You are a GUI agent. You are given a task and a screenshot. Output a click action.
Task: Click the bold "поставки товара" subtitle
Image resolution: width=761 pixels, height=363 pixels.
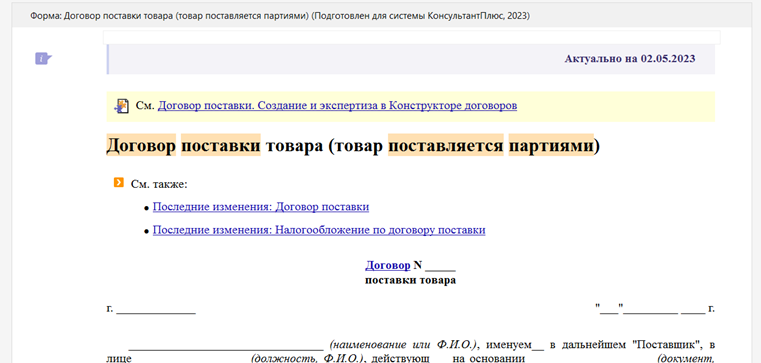point(410,280)
